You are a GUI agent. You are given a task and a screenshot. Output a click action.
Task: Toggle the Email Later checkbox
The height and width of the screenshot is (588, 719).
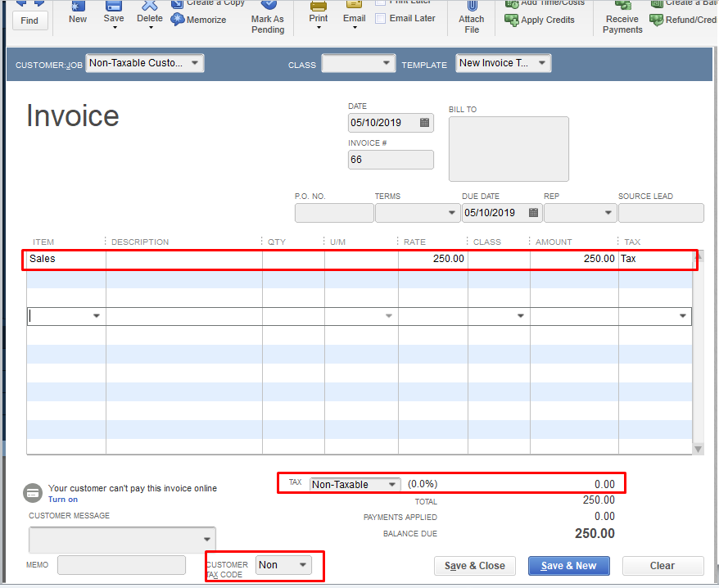[381, 18]
